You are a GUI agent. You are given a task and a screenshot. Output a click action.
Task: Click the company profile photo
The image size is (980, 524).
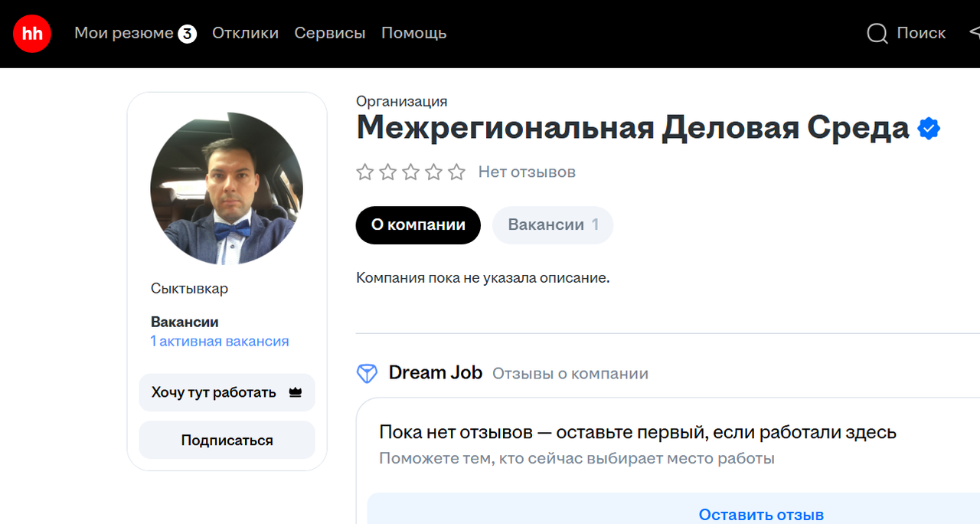pos(227,188)
